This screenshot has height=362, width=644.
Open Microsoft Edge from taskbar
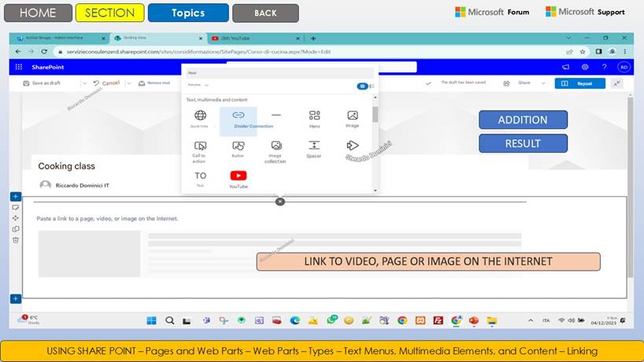(295, 320)
